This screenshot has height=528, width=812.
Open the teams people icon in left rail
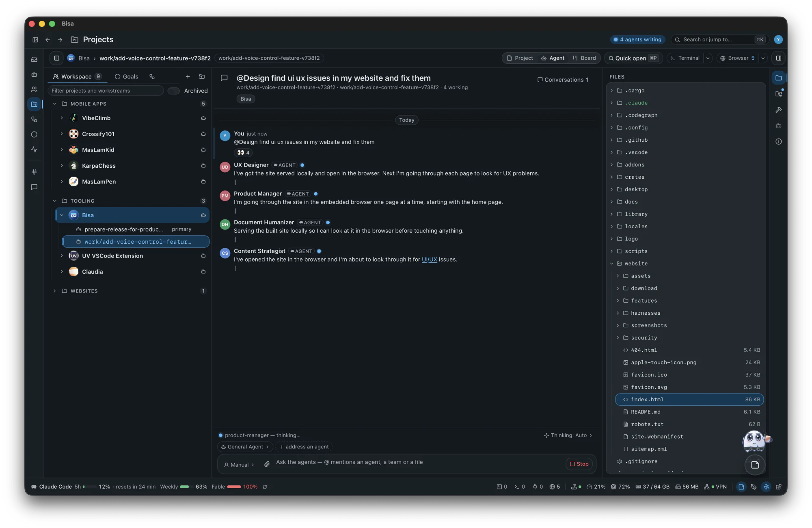34,89
